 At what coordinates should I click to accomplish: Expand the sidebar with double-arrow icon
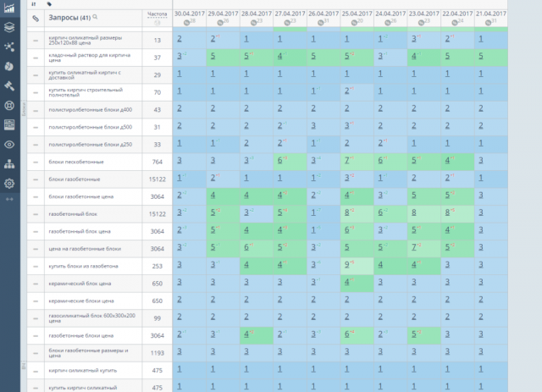[9, 199]
